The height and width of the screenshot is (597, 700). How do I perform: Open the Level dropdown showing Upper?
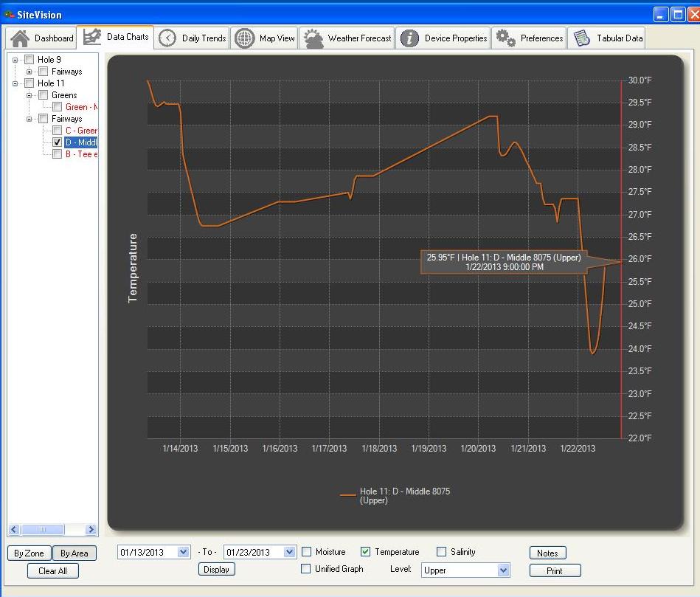coord(503,570)
